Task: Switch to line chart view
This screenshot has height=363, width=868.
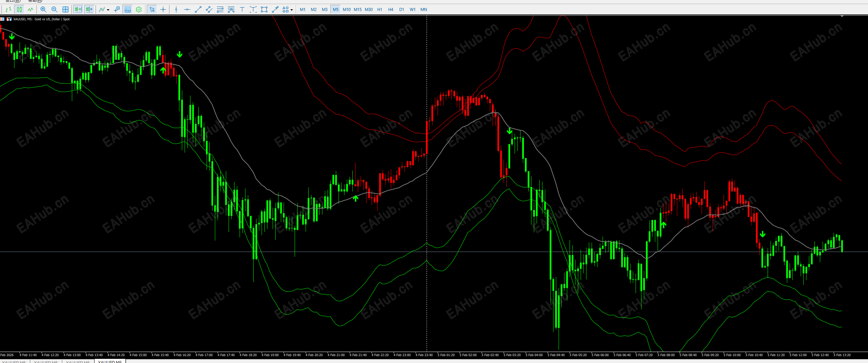Action: coord(30,10)
